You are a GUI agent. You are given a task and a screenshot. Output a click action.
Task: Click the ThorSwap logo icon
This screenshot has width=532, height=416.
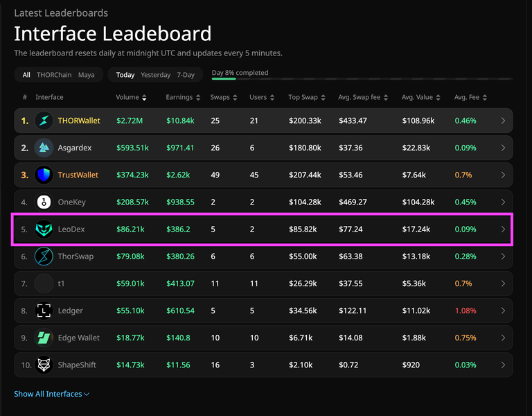(x=44, y=257)
